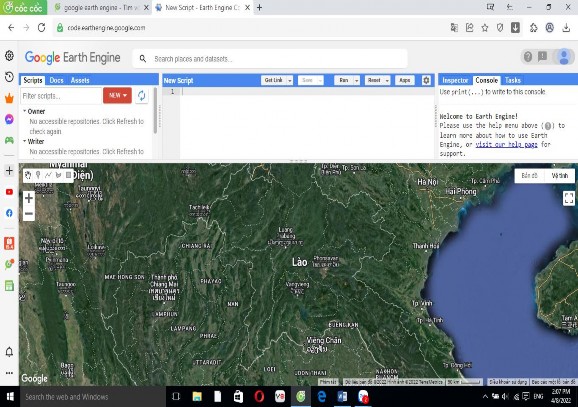The image size is (578, 407).
Task: Select the hand pan tool on map
Action: coord(28,175)
